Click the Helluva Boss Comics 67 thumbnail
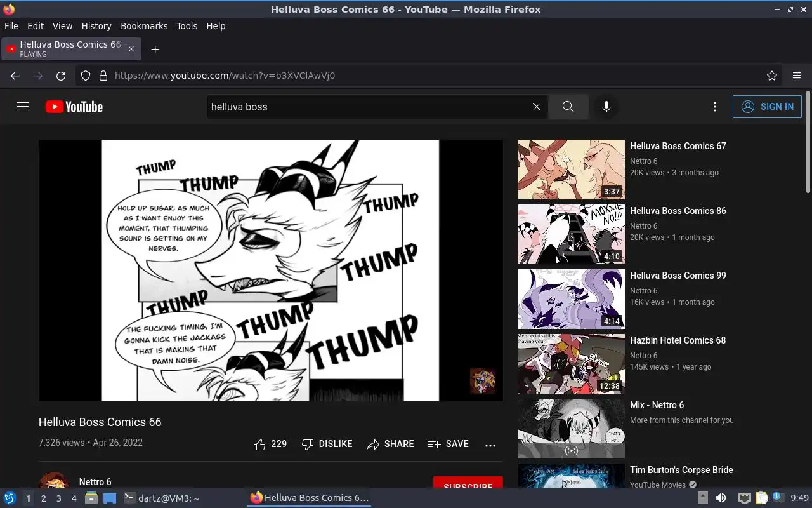 tap(572, 170)
